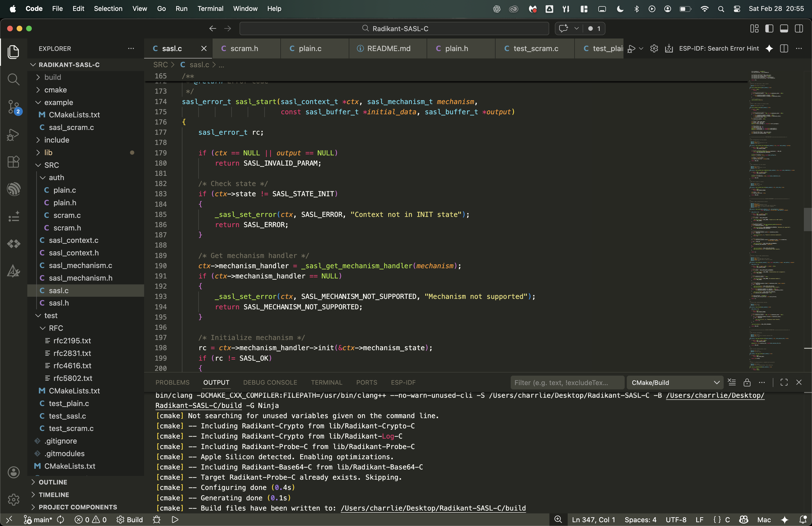
Task: Expand the build folder
Action: (86, 77)
